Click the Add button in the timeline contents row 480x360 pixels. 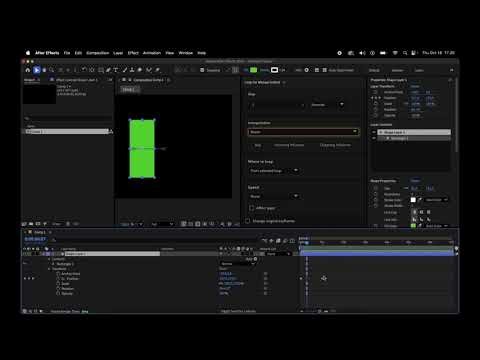pyautogui.click(x=252, y=259)
